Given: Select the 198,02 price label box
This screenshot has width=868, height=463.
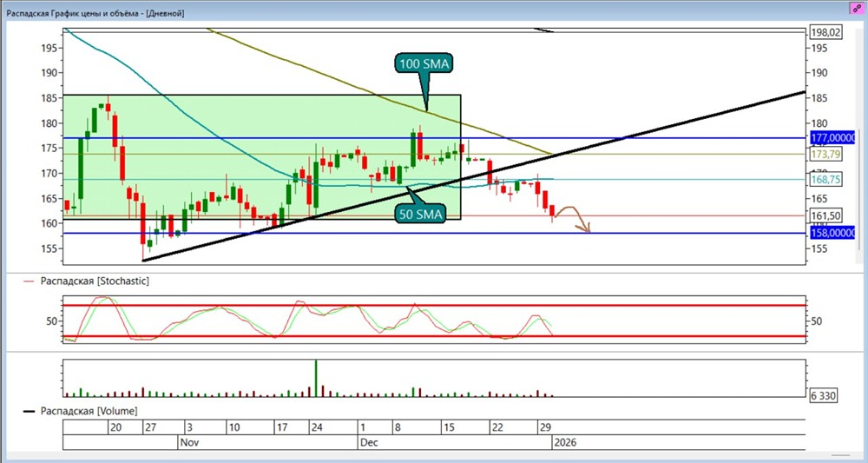Looking at the screenshot, I should (x=825, y=33).
